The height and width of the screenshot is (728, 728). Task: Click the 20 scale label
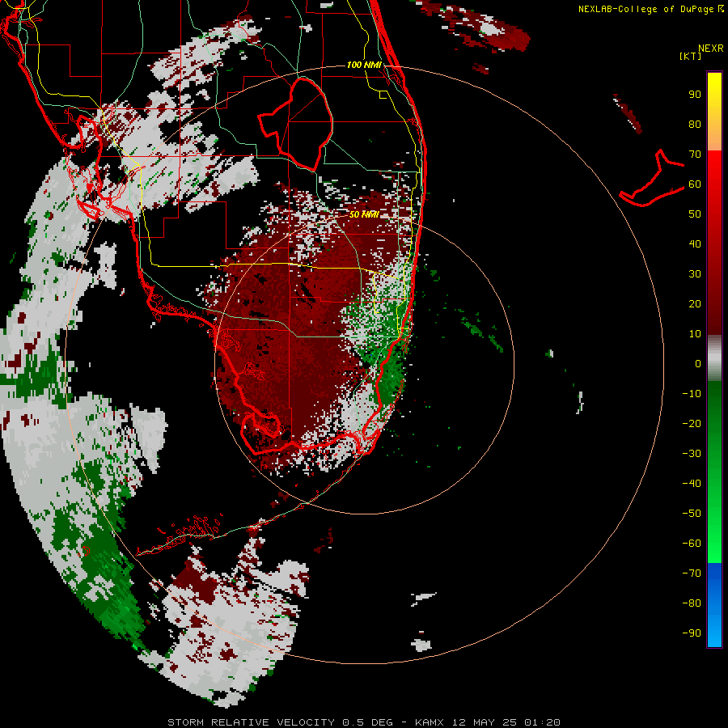(695, 304)
